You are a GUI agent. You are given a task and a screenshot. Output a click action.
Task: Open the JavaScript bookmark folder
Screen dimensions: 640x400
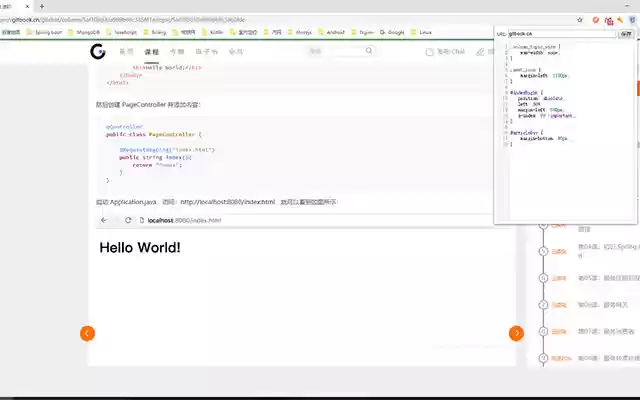[x=122, y=32]
